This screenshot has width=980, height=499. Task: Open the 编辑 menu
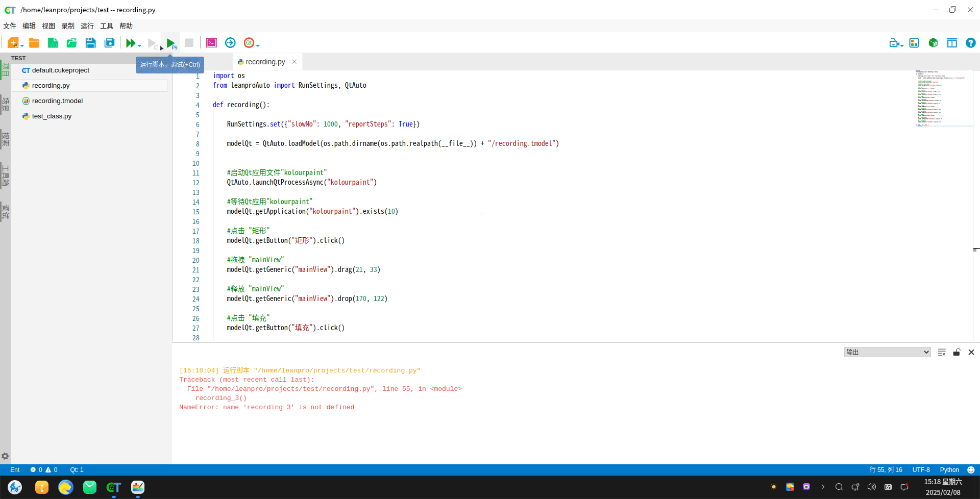29,26
